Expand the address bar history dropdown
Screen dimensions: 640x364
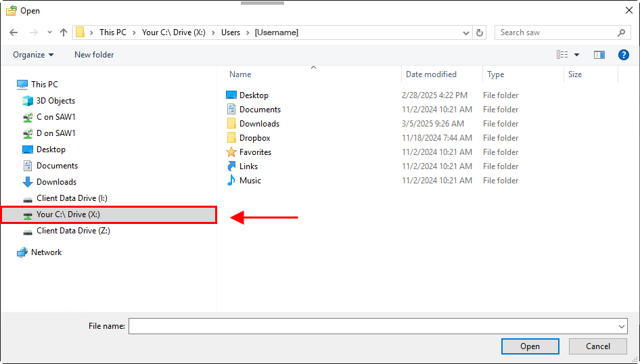click(x=466, y=32)
